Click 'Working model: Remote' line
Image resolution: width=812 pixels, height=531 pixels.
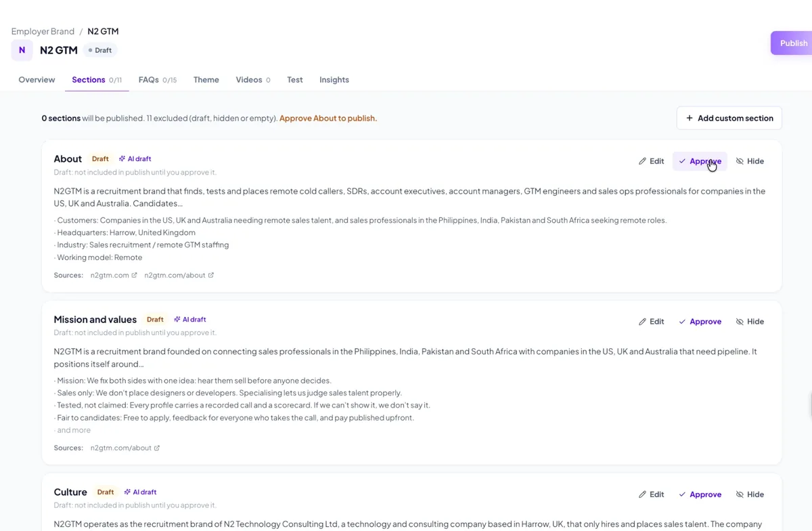[x=99, y=257]
